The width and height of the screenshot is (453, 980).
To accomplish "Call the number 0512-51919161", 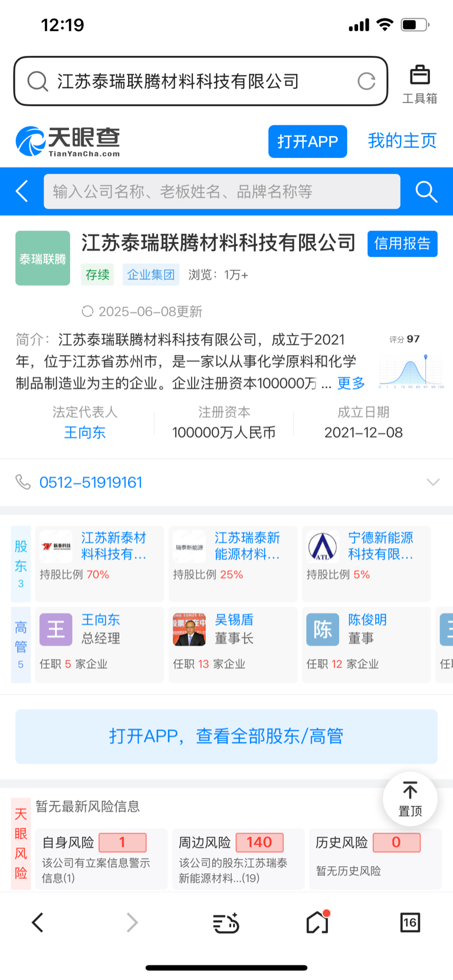I will click(x=91, y=482).
